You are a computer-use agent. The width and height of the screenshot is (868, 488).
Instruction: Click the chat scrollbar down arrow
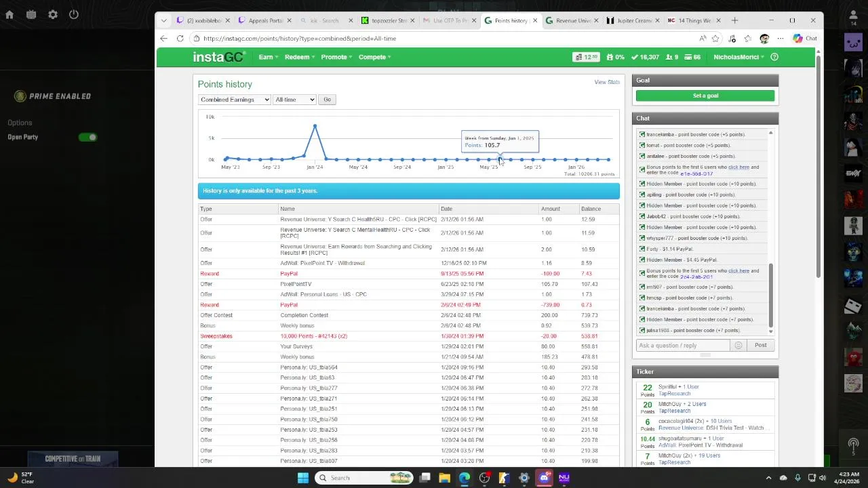click(x=770, y=331)
